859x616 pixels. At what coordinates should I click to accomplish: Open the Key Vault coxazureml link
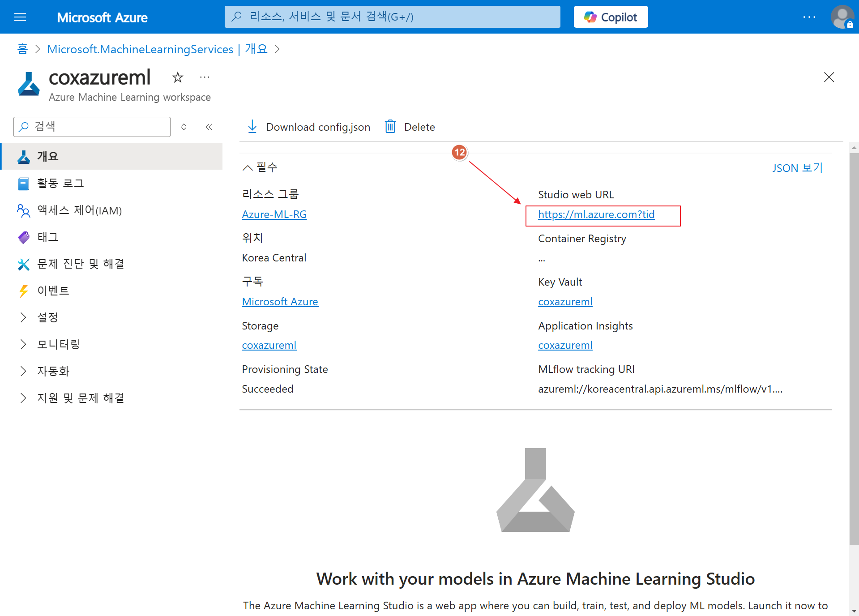click(x=565, y=302)
